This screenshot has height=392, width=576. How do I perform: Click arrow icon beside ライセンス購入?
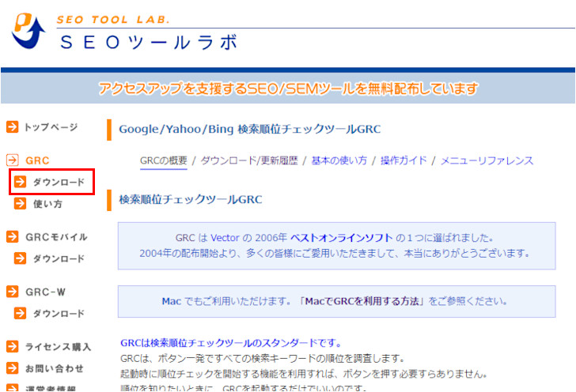tap(13, 346)
